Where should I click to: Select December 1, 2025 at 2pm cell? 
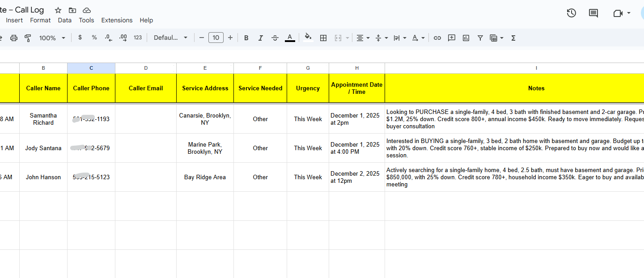click(357, 119)
